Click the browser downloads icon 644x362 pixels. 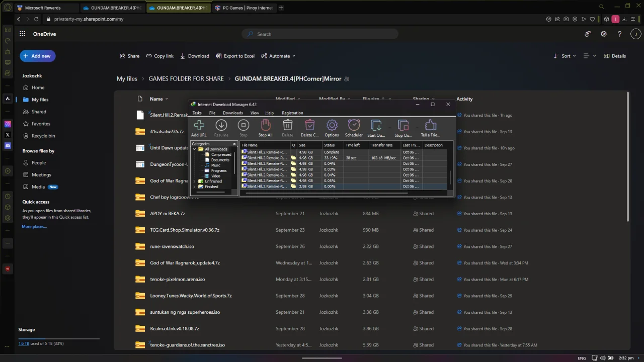(x=624, y=19)
